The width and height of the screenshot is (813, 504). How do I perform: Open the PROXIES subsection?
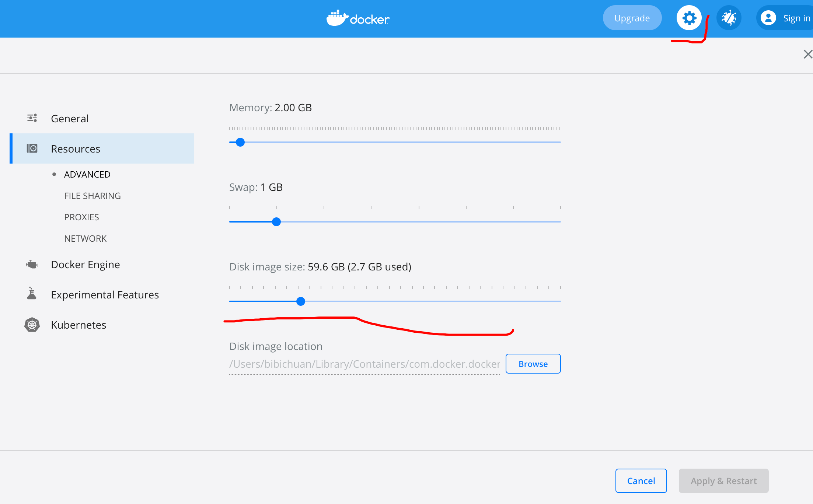click(x=81, y=217)
